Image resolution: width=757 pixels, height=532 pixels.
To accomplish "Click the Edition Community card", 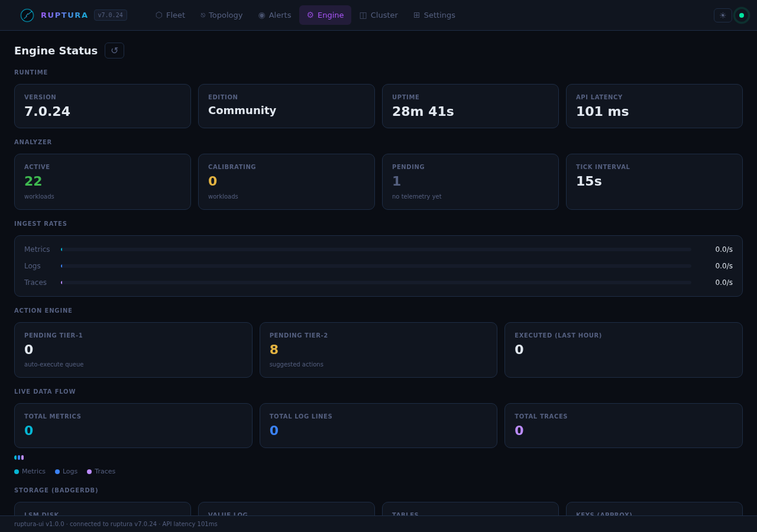I will point(286,106).
